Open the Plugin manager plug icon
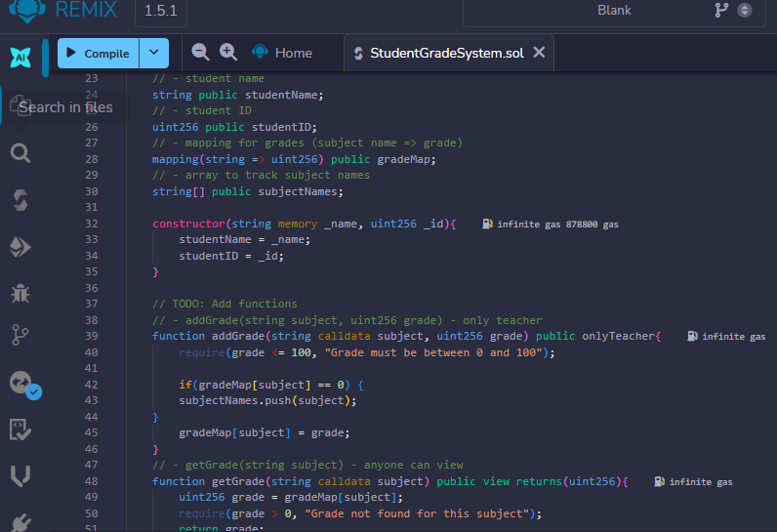This screenshot has height=532, width=777. point(20,522)
